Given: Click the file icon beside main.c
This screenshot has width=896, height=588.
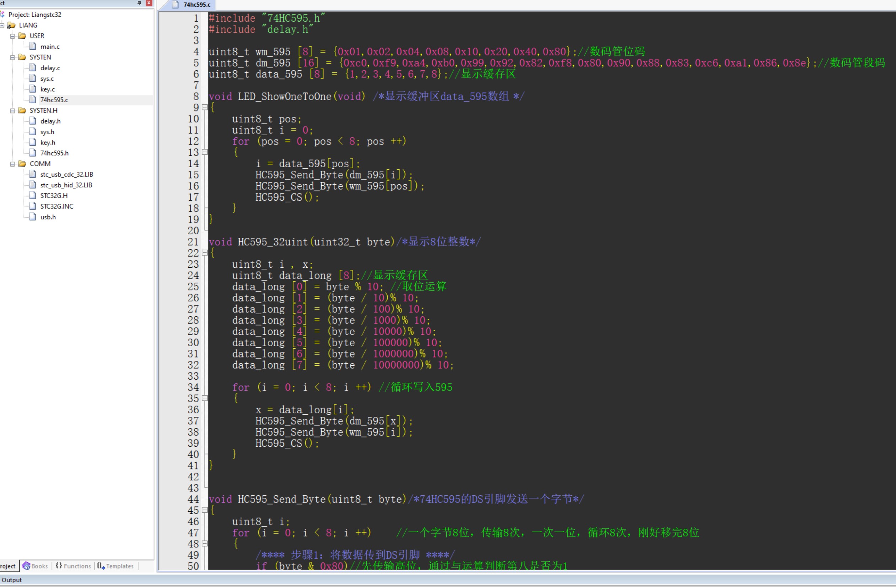Looking at the screenshot, I should click(33, 46).
